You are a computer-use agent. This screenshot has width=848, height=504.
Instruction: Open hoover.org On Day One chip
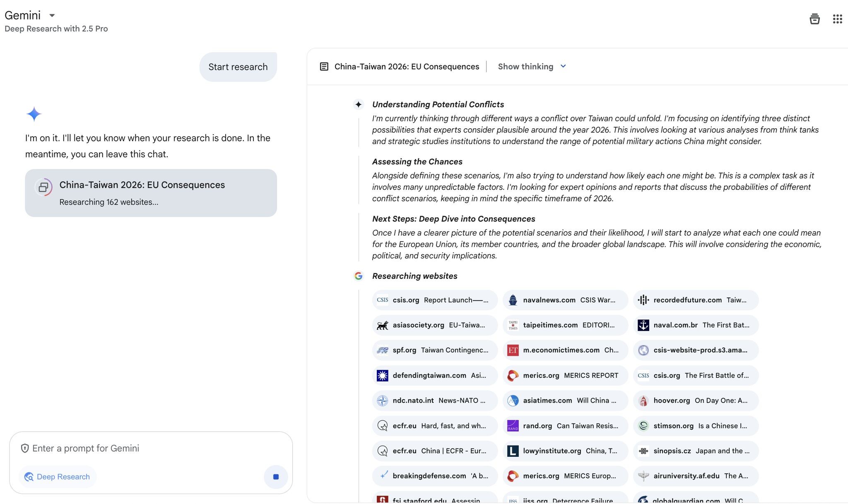(696, 400)
